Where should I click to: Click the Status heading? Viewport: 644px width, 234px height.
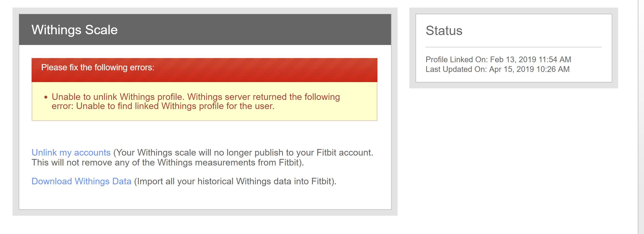444,31
